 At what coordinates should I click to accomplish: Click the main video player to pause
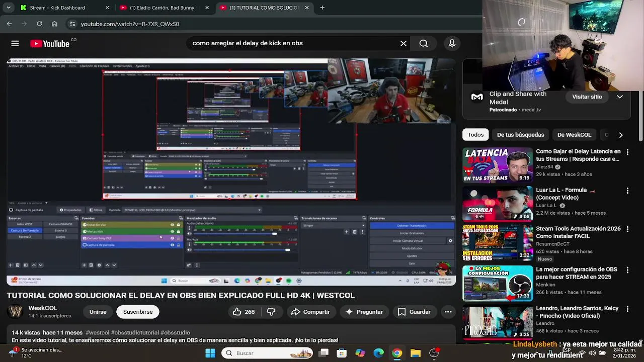[x=231, y=171]
